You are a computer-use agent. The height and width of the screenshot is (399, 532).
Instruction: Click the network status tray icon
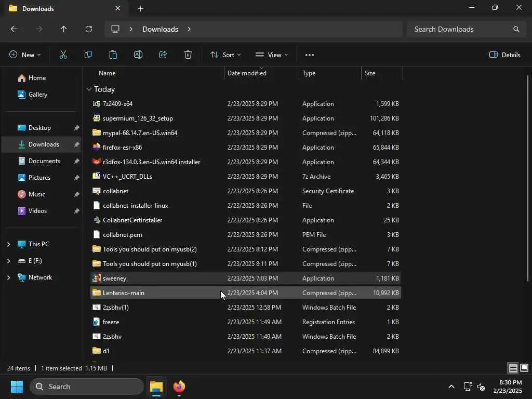click(468, 387)
